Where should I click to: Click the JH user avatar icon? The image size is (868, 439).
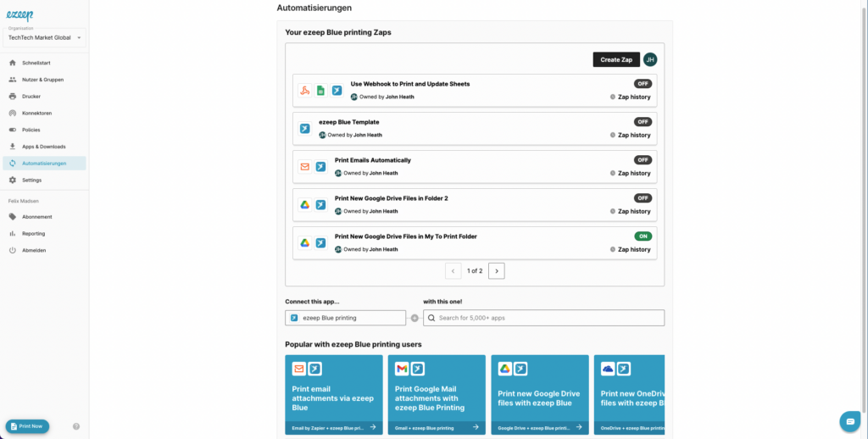[650, 59]
